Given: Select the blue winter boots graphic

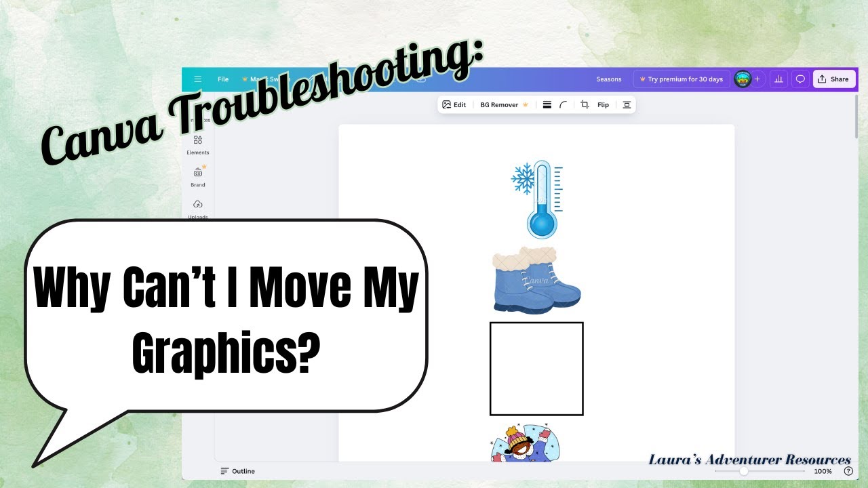Looking at the screenshot, I should coord(536,280).
